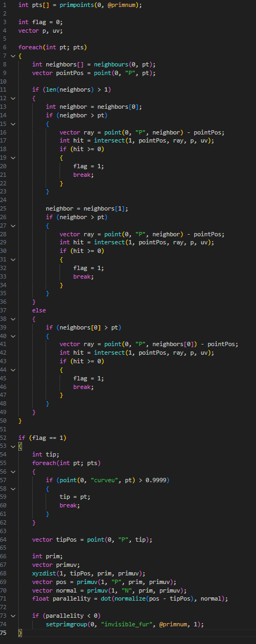Fold the second neighbor block at line 27

point(12,226)
